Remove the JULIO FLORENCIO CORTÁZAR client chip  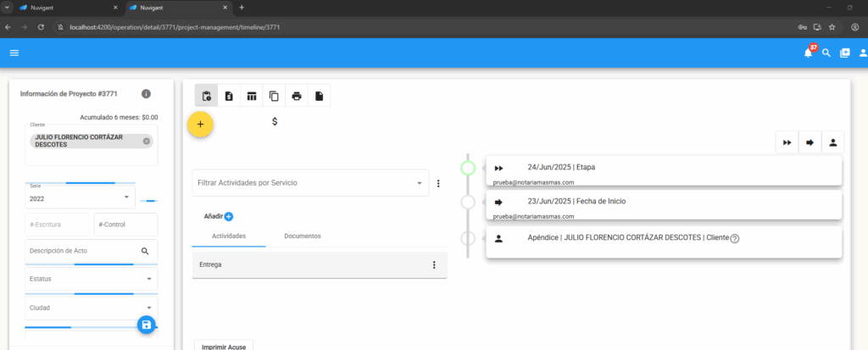[147, 141]
